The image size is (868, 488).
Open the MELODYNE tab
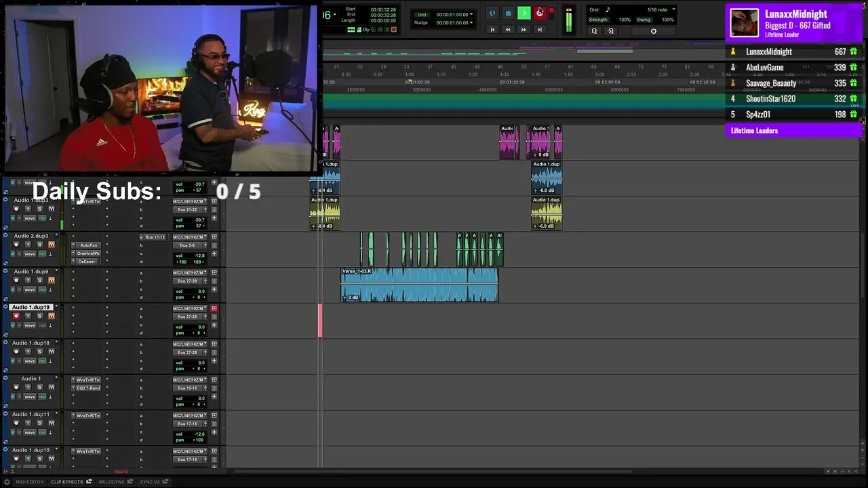(x=111, y=482)
